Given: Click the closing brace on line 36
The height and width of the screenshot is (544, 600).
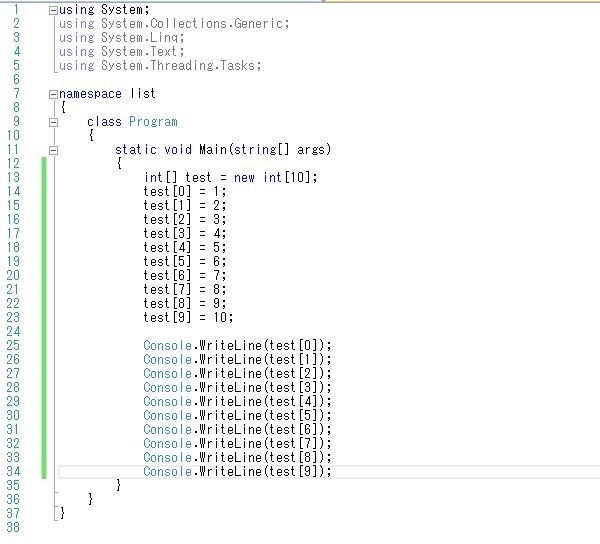Looking at the screenshot, I should 91,499.
